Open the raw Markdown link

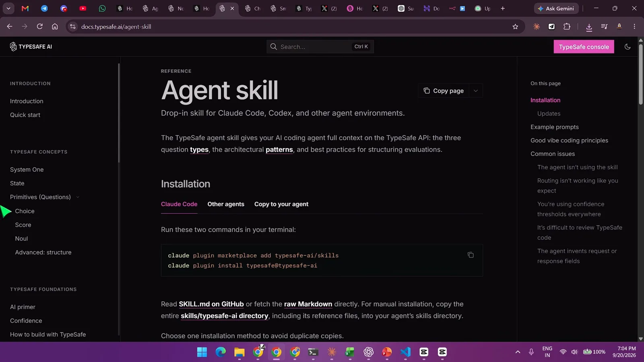[308, 304]
